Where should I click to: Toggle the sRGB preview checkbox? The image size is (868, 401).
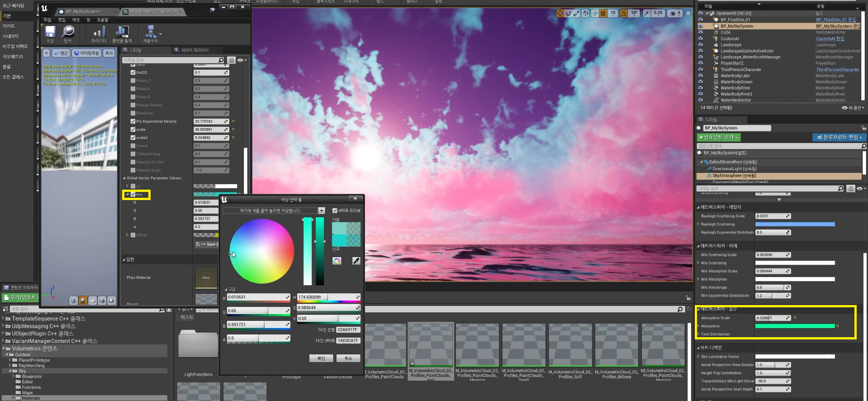[x=335, y=210]
